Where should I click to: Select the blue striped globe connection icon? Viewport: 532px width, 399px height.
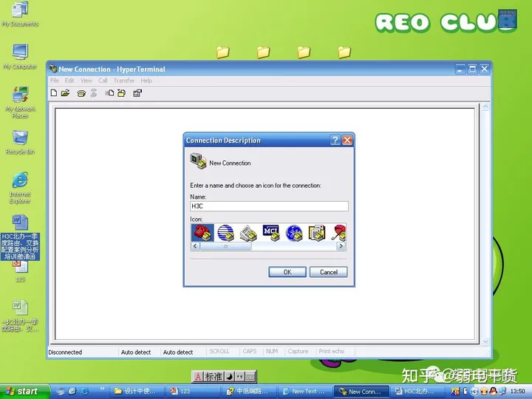[x=225, y=233]
